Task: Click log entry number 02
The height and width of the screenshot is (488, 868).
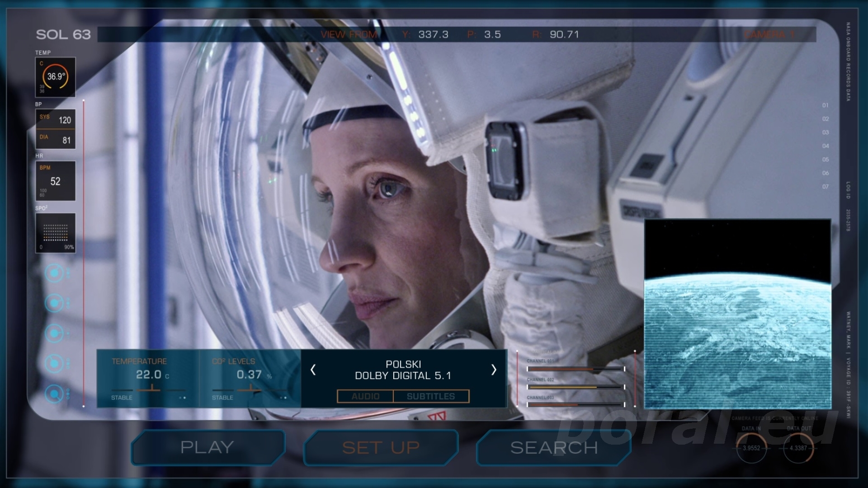Action: click(826, 119)
